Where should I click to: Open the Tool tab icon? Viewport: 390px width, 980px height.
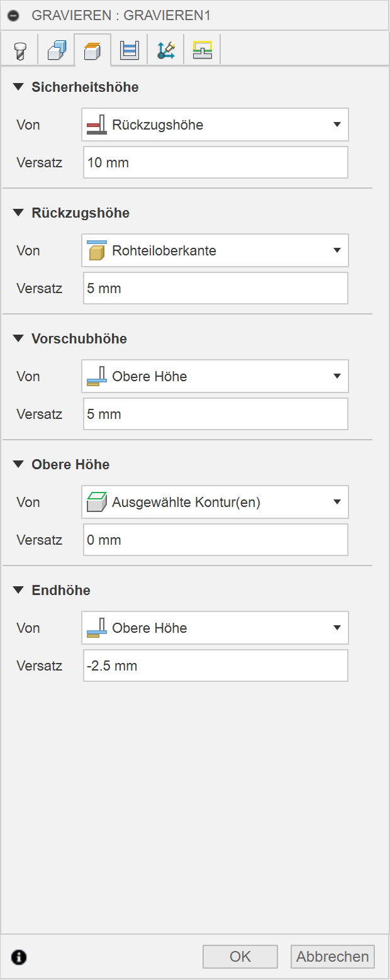[x=20, y=50]
